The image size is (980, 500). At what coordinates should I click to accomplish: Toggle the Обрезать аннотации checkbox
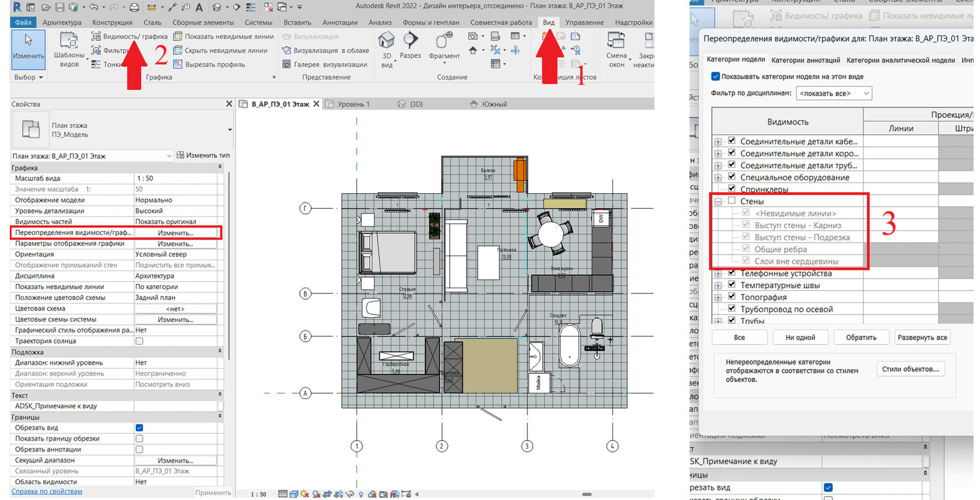click(139, 449)
